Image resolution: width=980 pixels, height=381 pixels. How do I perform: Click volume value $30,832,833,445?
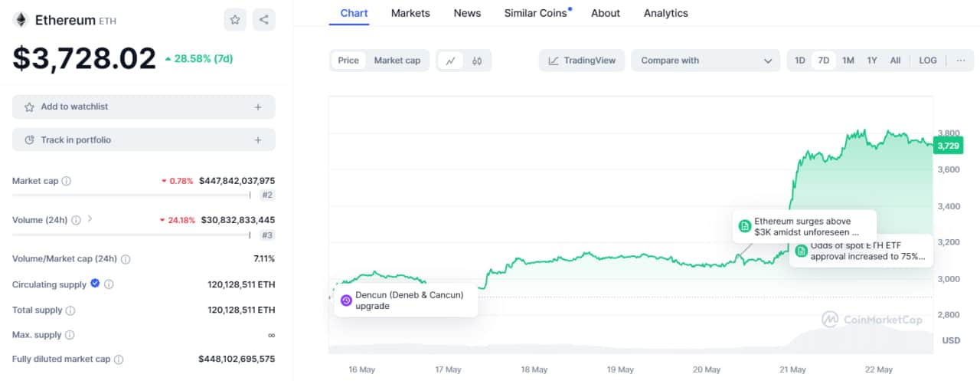238,220
